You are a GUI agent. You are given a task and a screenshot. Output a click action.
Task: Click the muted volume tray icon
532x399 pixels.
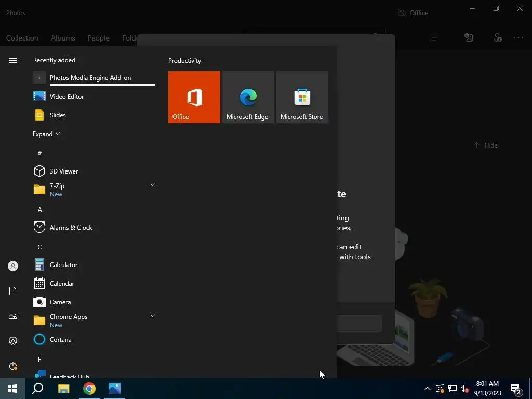click(465, 389)
